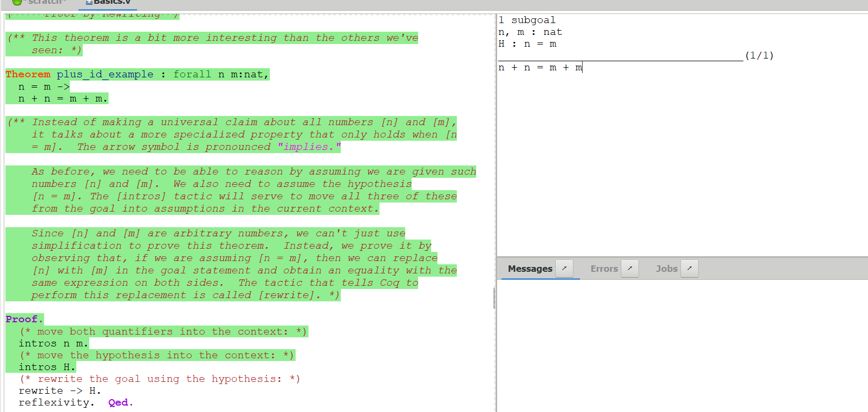
Task: Click the '1 subgoal' text in goals panel
Action: pyautogui.click(x=527, y=20)
